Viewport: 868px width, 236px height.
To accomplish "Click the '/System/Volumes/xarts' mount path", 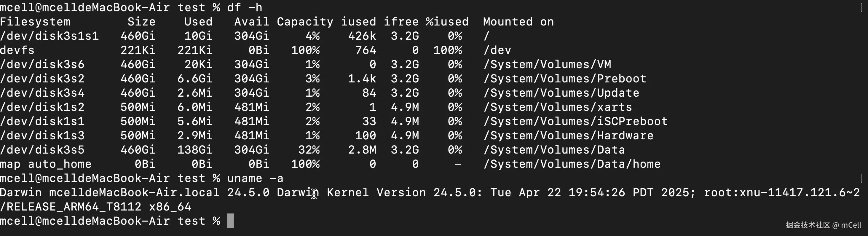I will pyautogui.click(x=558, y=107).
